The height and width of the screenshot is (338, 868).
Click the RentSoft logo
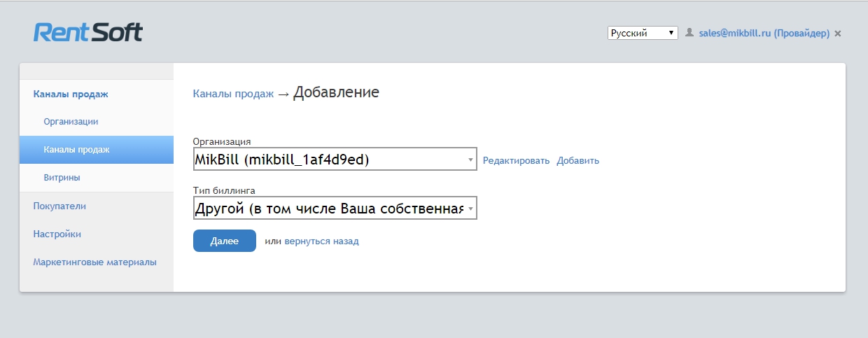pos(87,32)
